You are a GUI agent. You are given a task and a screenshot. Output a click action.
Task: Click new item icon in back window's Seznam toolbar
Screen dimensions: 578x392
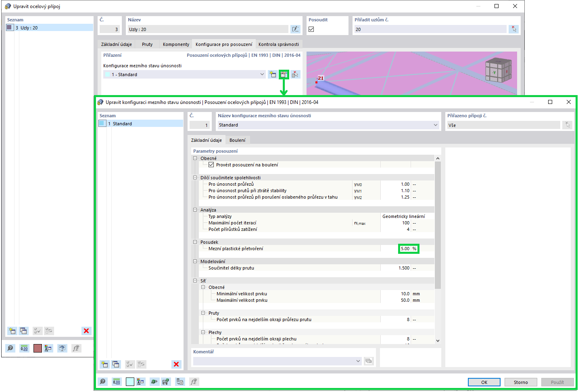[x=12, y=331]
